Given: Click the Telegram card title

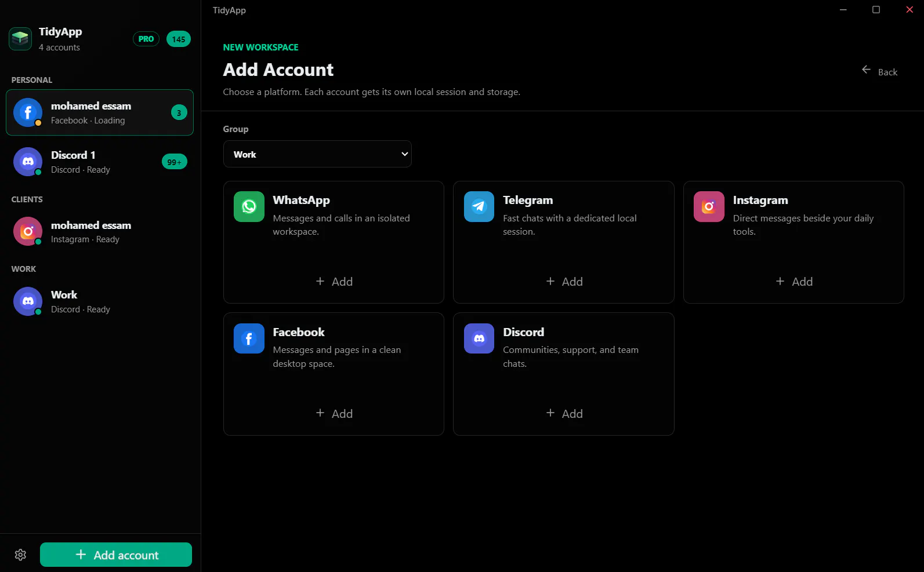Looking at the screenshot, I should [528, 200].
